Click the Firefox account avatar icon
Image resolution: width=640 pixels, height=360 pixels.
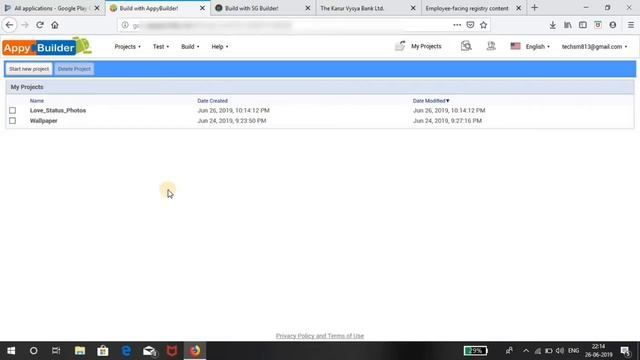(x=613, y=25)
